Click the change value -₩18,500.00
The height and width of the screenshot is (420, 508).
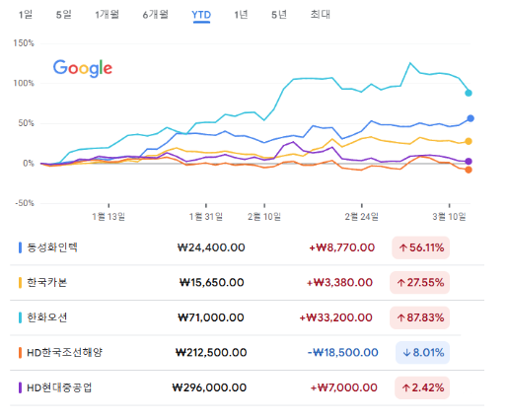point(342,353)
